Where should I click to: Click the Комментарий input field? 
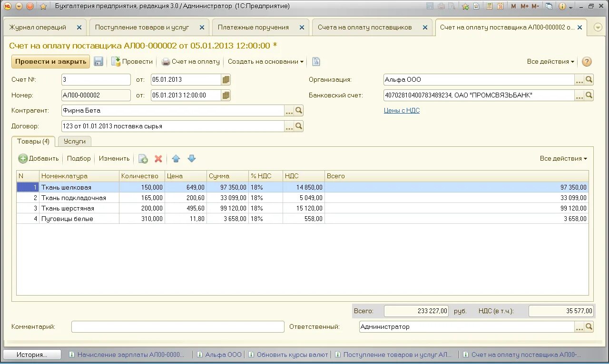pyautogui.click(x=177, y=326)
